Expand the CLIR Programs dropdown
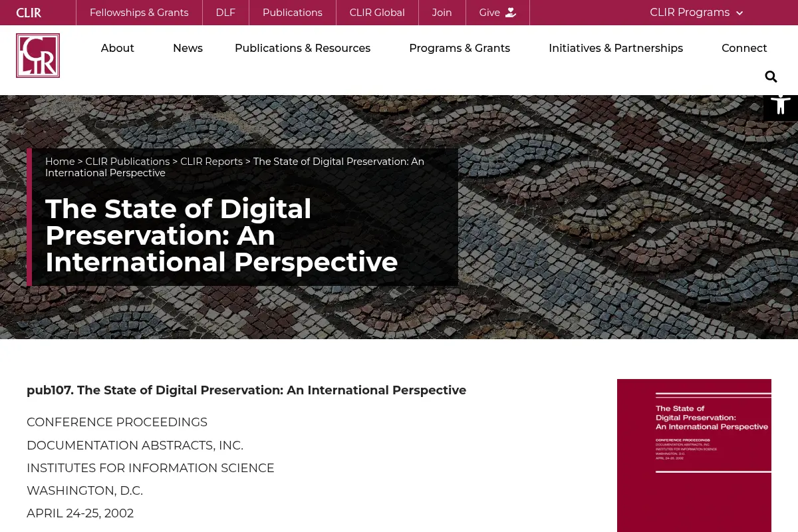 click(696, 13)
